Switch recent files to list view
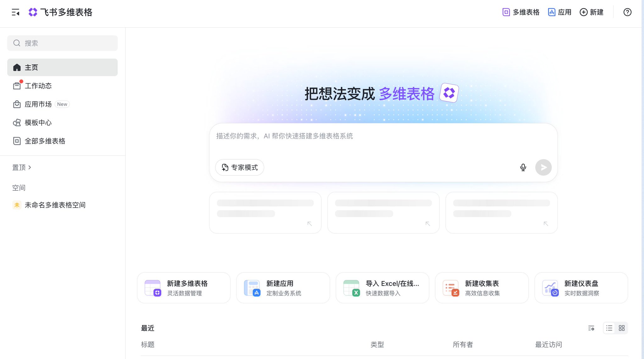The width and height of the screenshot is (644, 359). coord(609,328)
